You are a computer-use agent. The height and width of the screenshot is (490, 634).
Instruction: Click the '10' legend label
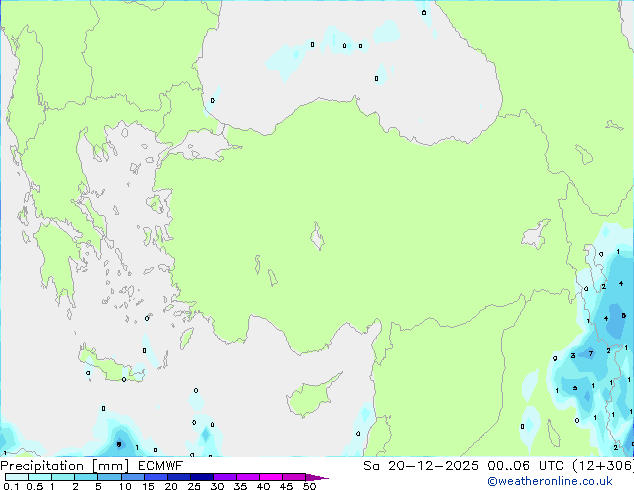tap(125, 486)
